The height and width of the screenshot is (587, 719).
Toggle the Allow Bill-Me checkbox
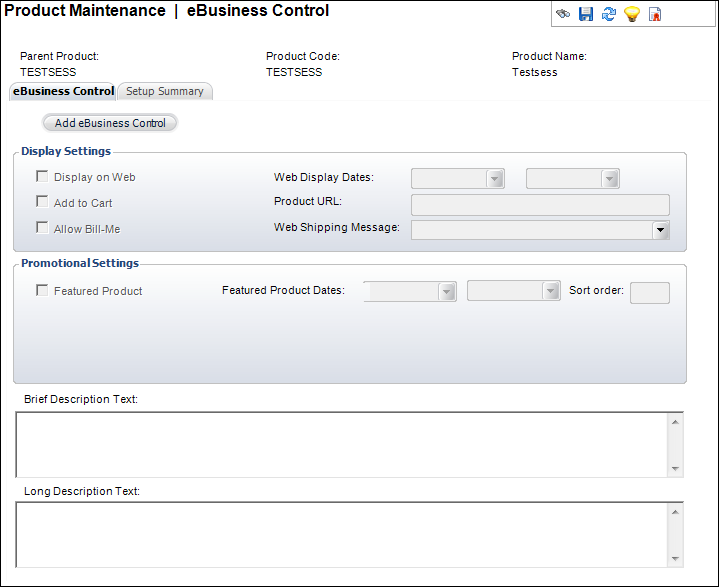[43, 228]
